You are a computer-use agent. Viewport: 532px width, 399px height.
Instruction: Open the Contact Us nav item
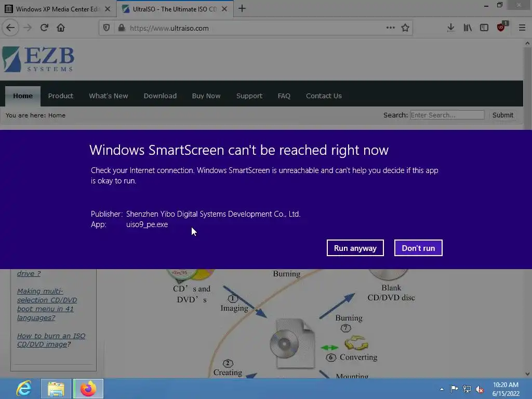point(324,96)
